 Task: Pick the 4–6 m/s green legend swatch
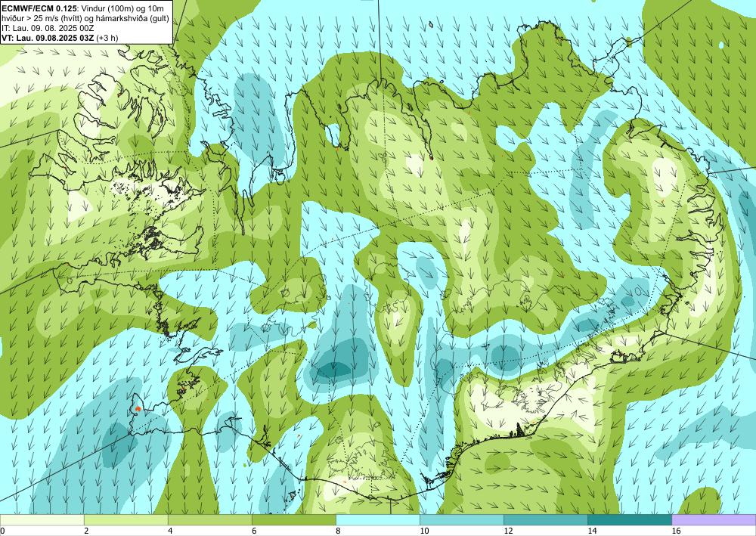pos(209,519)
